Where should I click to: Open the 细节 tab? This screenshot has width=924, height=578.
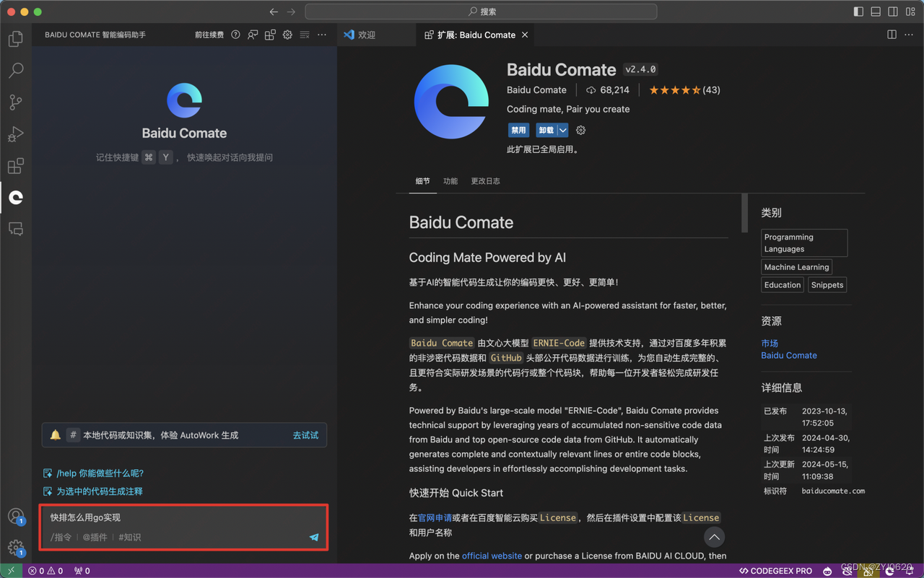point(423,181)
